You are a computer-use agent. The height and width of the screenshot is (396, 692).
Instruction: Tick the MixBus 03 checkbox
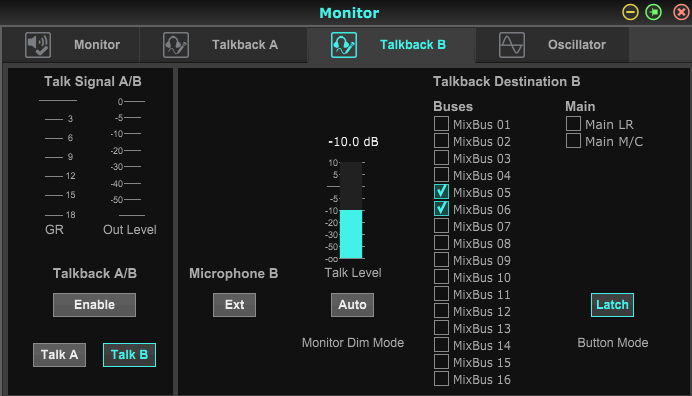point(441,158)
